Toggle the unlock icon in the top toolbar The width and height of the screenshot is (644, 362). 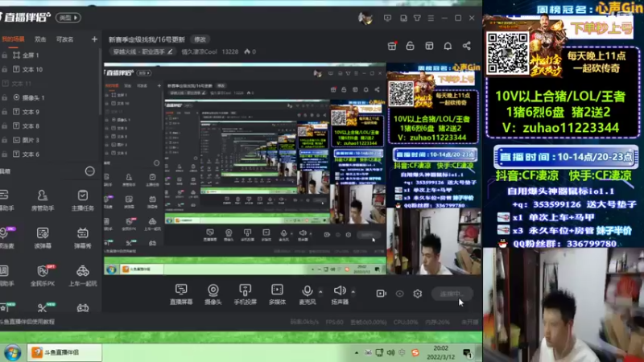point(410,46)
